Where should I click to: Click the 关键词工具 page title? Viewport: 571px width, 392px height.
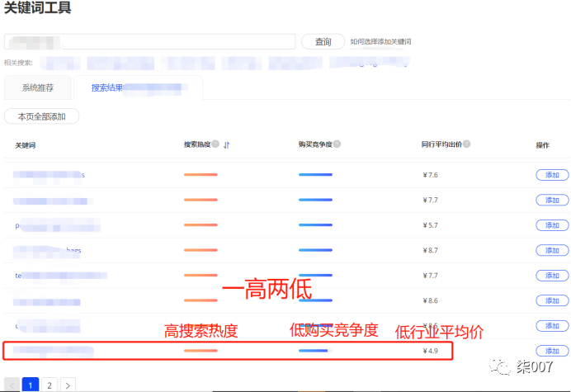pyautogui.click(x=37, y=7)
